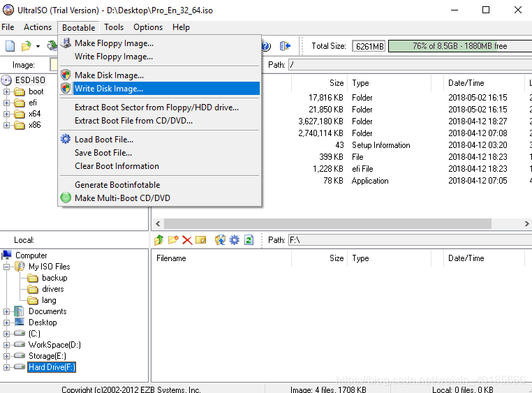532x393 pixels.
Task: Expand the x64 folder tree node
Action: [x=6, y=114]
